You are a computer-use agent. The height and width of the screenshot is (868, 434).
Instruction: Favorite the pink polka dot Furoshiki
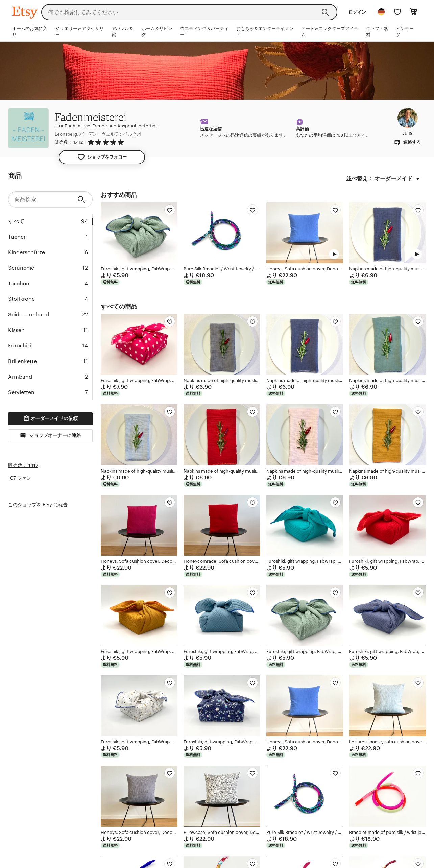click(x=170, y=322)
